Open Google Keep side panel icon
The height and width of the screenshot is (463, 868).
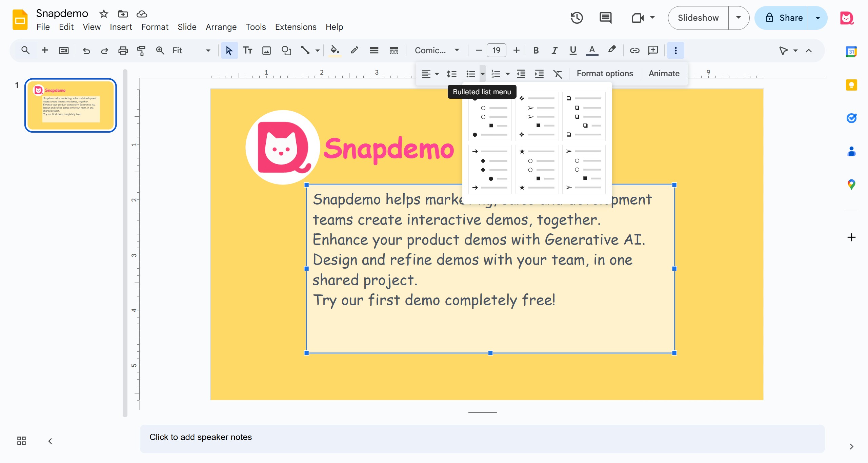[851, 85]
